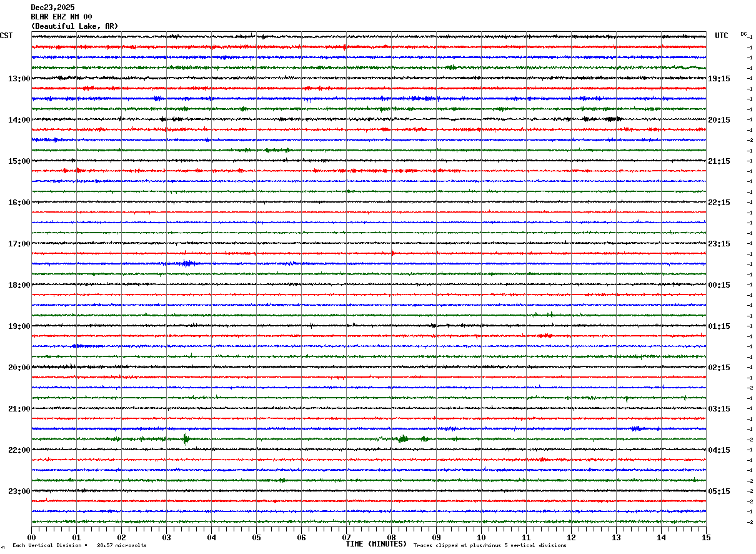756x554 pixels.
Task: Select the 23:00 CST row label
Action: coord(19,491)
